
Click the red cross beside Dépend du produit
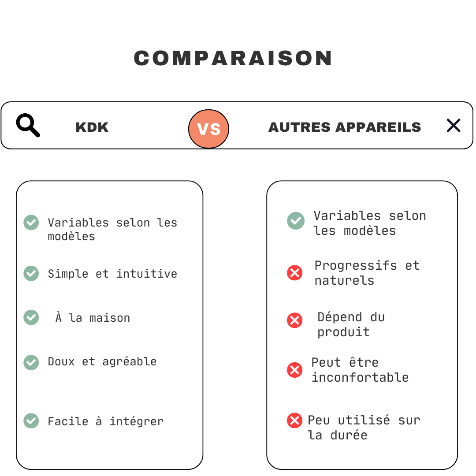tap(294, 320)
